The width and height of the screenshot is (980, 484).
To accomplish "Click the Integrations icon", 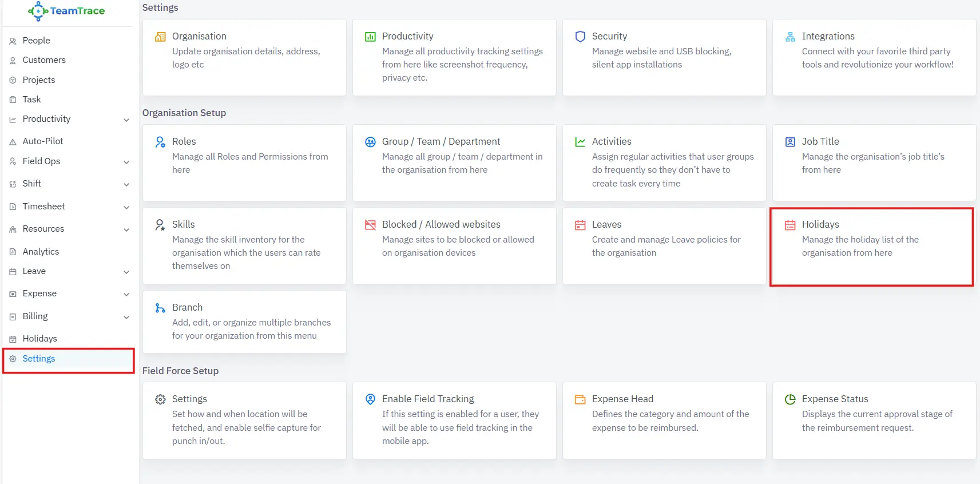I will (x=790, y=37).
